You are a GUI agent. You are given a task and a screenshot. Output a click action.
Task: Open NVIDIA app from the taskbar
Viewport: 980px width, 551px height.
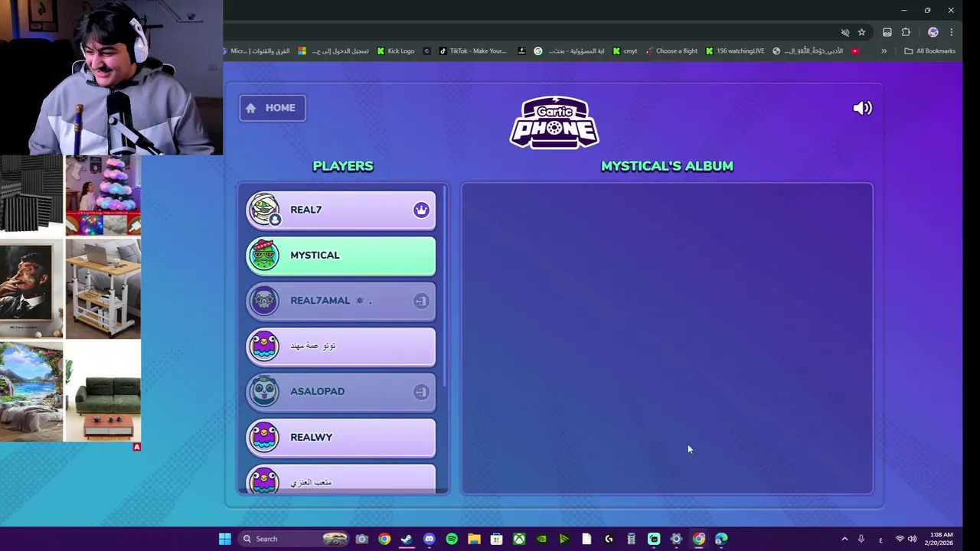tap(541, 539)
